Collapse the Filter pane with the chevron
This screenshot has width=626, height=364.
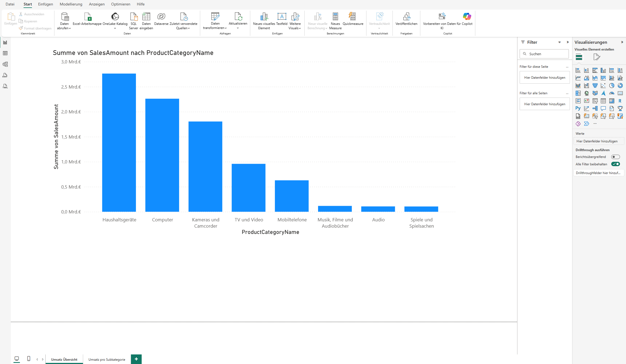point(568,42)
